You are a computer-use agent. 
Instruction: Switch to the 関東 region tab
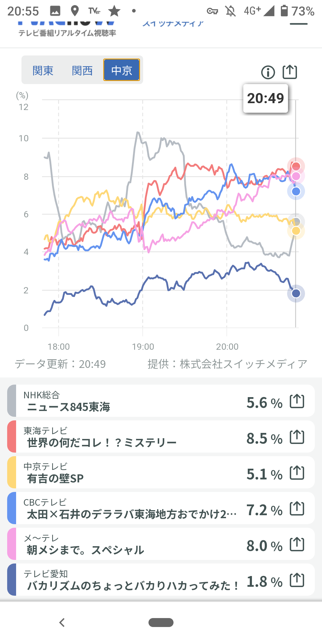[x=43, y=71]
